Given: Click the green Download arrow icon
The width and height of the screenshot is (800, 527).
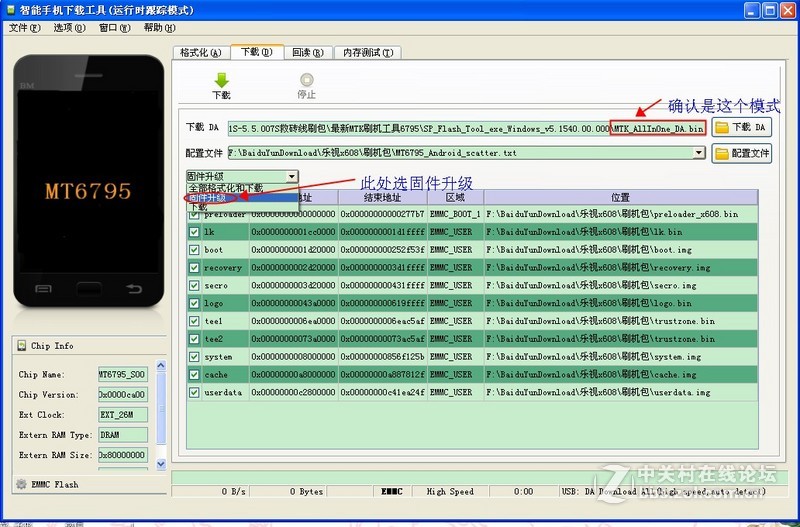Looking at the screenshot, I should click(x=221, y=80).
